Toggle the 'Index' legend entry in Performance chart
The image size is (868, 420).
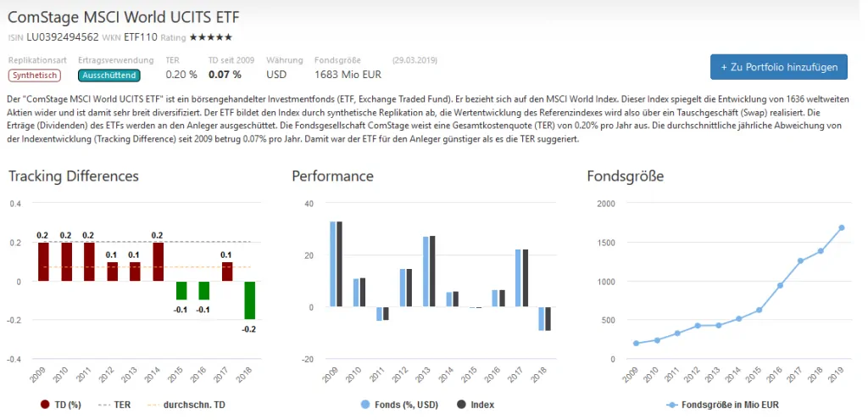(x=476, y=405)
